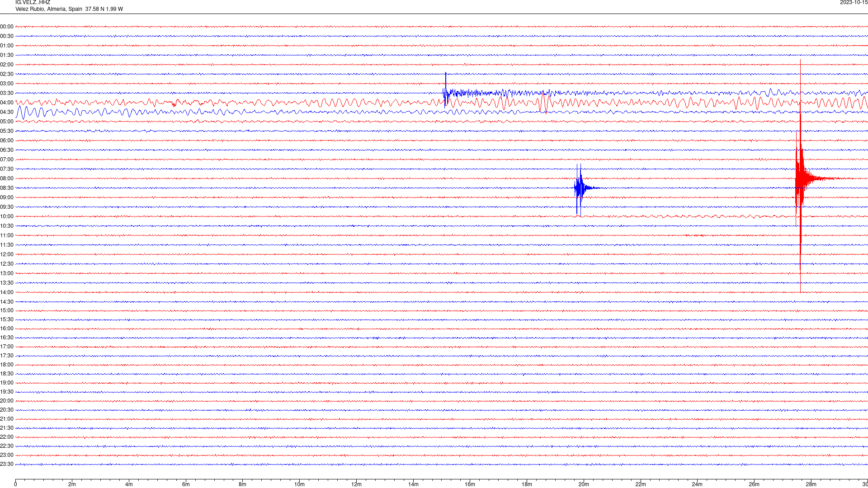Select the 14:00 time row label
Screen dimensions: 868x488
point(7,293)
